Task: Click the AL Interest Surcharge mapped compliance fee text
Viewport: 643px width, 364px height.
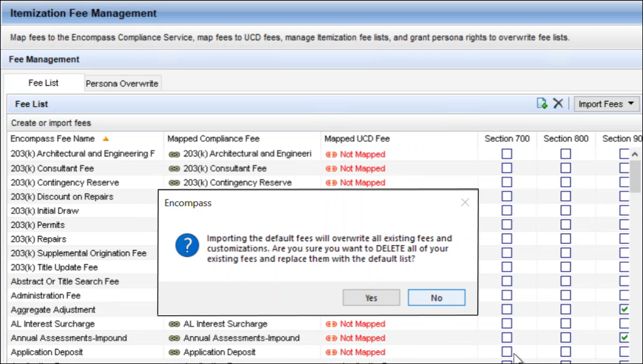Action: [x=225, y=324]
